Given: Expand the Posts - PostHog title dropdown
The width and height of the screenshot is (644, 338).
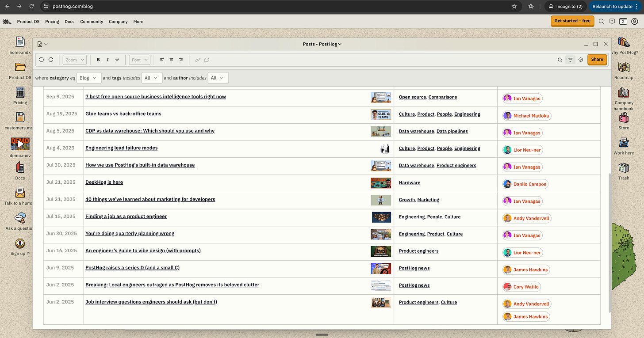Looking at the screenshot, I should point(322,44).
